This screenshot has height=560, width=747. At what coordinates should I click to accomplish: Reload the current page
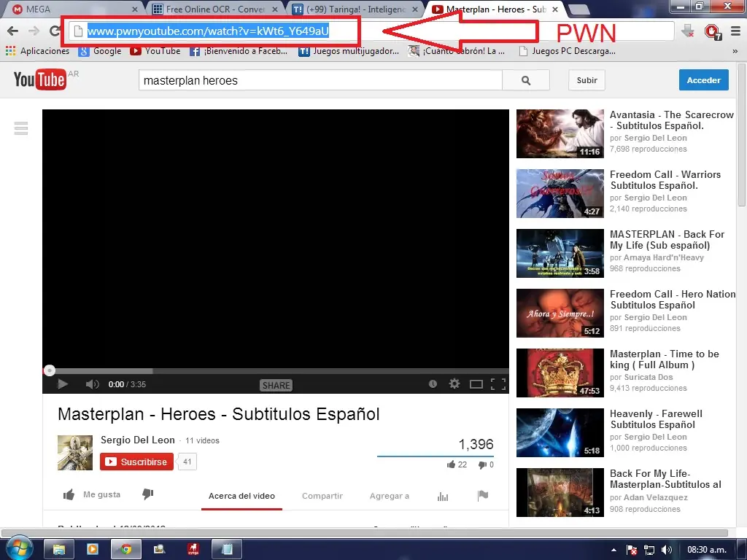tap(54, 31)
